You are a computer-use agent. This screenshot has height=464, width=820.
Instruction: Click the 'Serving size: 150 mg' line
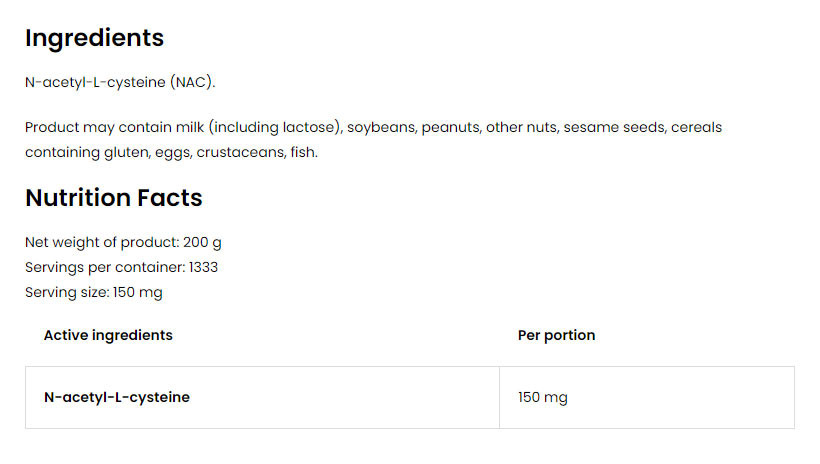click(94, 292)
